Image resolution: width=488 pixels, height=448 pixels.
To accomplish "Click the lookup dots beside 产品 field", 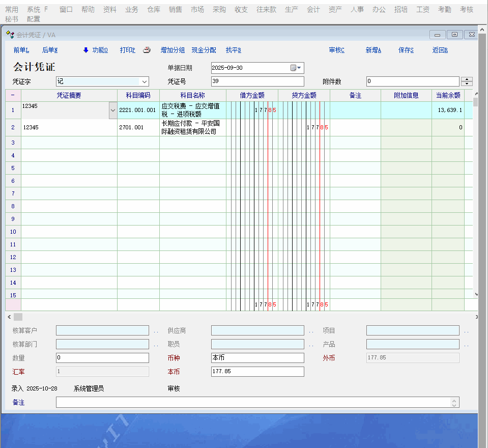I will click(466, 345).
